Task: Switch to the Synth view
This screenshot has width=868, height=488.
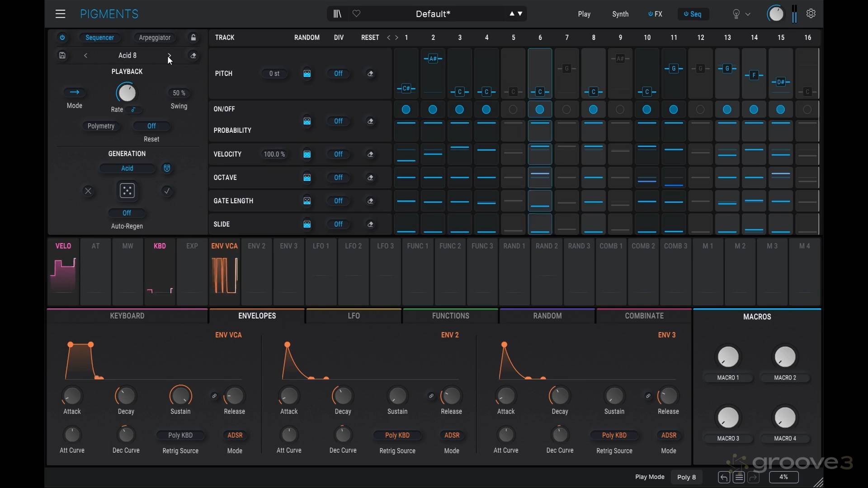Action: [620, 14]
